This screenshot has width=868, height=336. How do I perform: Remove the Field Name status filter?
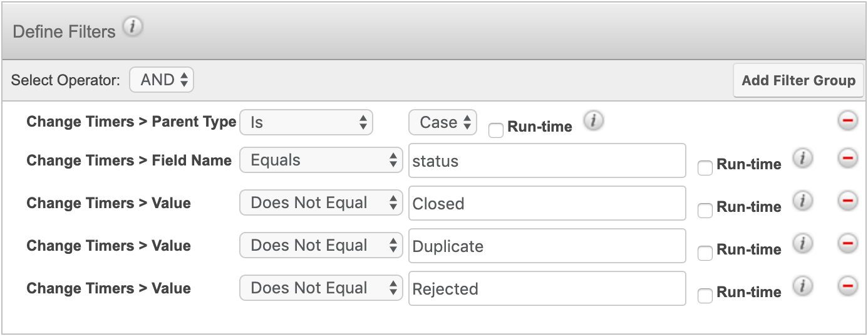tap(847, 159)
